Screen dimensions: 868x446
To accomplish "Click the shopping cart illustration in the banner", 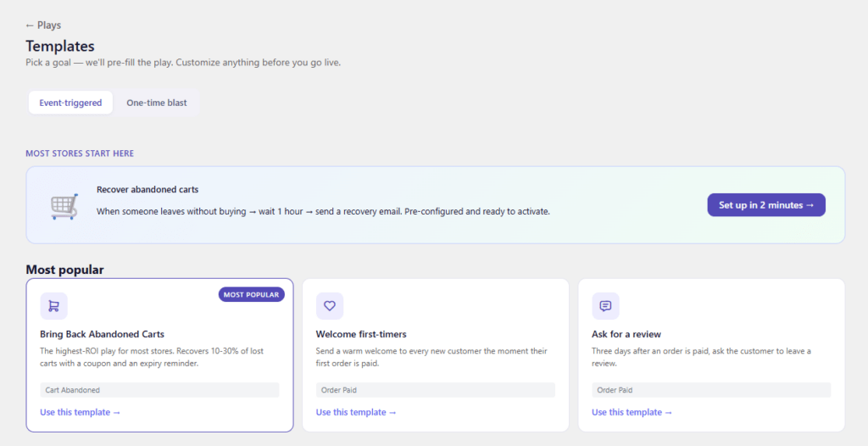I will click(64, 207).
